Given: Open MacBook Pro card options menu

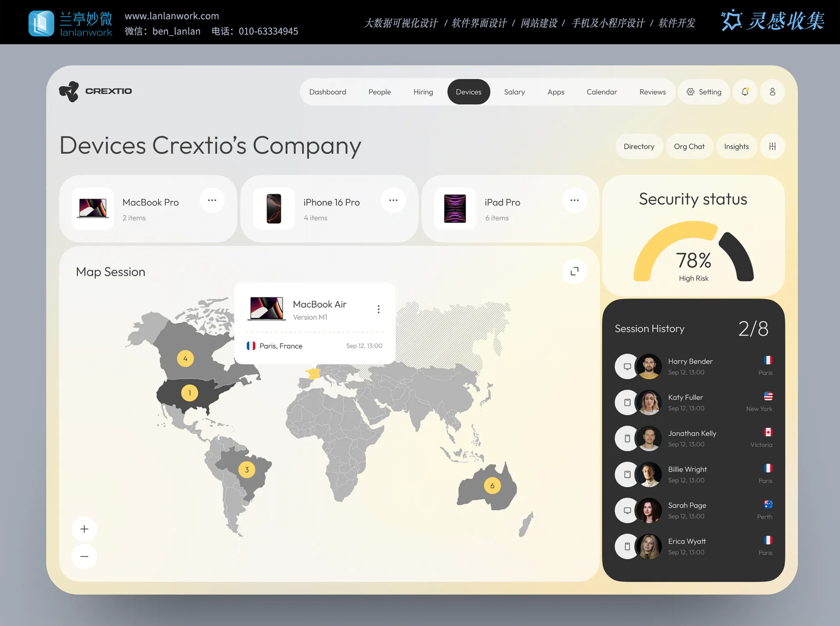Looking at the screenshot, I should point(212,200).
